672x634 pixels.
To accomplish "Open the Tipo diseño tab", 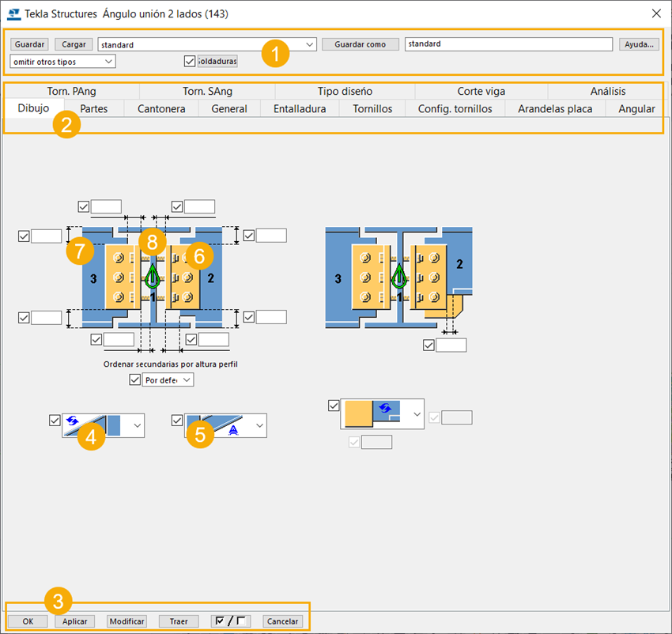I will [x=345, y=91].
